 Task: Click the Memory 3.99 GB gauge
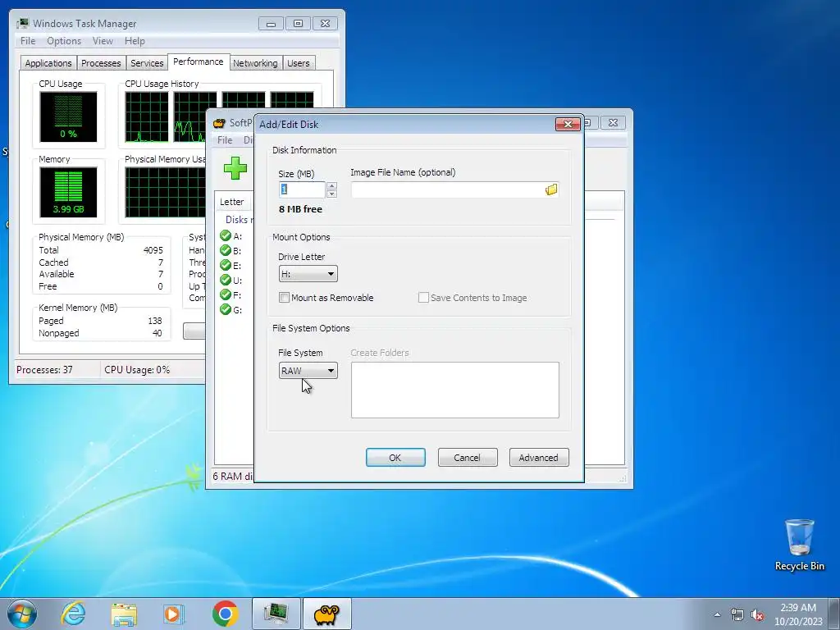click(68, 192)
